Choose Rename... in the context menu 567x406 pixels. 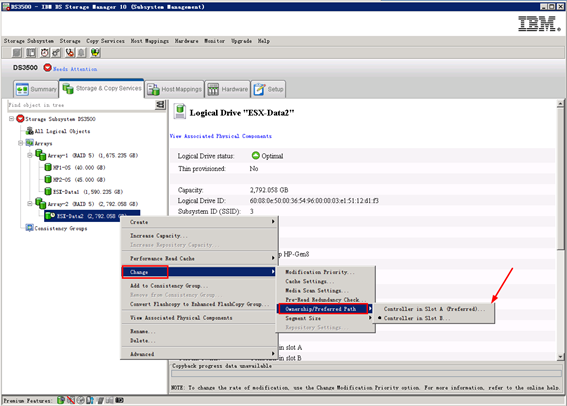coord(199,331)
